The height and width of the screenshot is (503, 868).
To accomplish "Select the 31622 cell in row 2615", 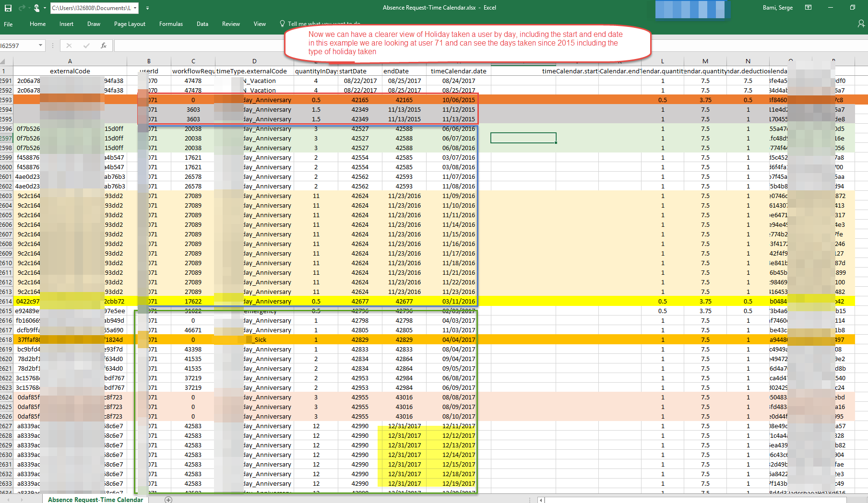I will pos(193,311).
